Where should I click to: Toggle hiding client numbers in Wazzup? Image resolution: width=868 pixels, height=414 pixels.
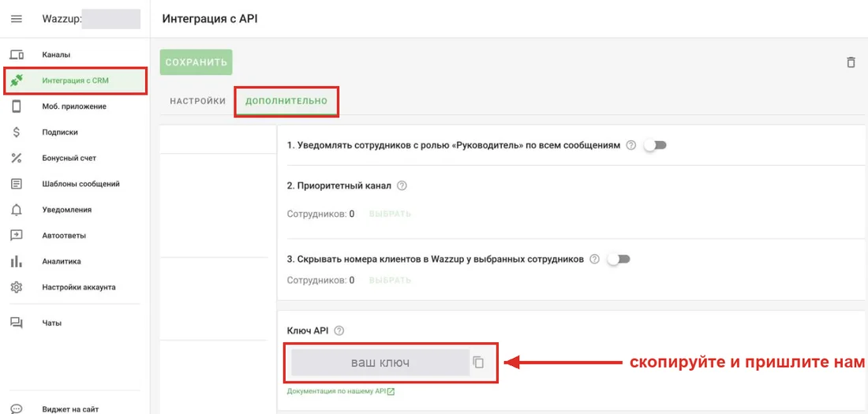(619, 259)
